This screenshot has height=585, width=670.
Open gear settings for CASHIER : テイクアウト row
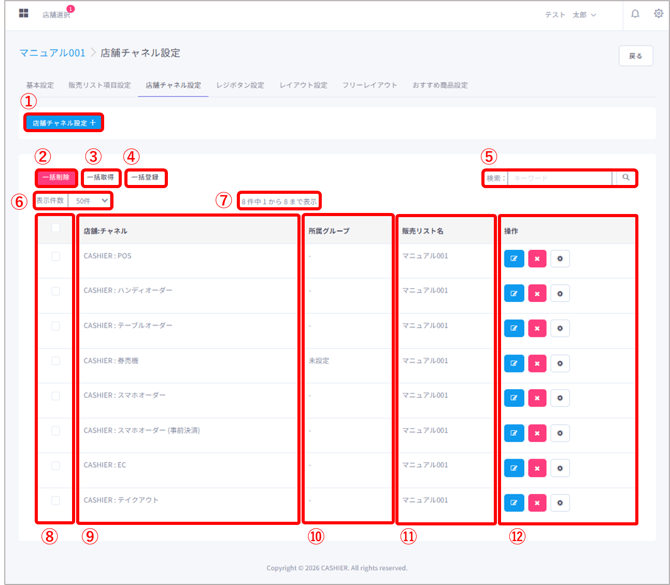[560, 503]
